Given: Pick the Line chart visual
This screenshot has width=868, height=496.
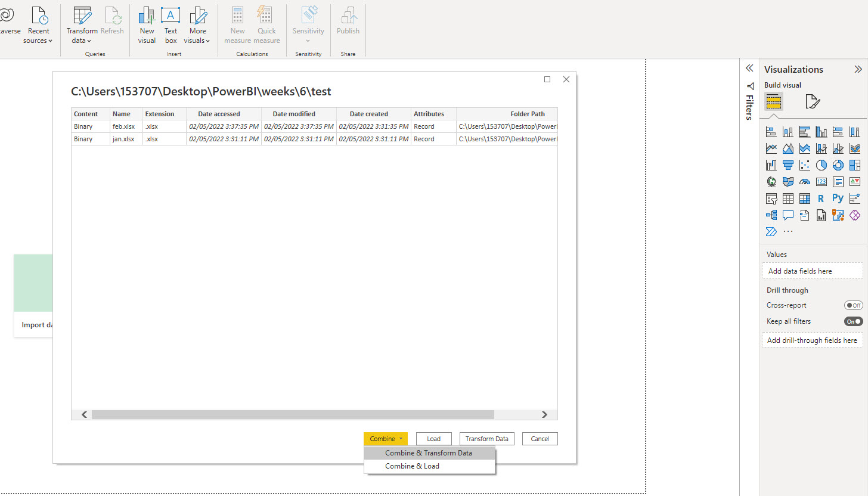Looking at the screenshot, I should pos(771,148).
